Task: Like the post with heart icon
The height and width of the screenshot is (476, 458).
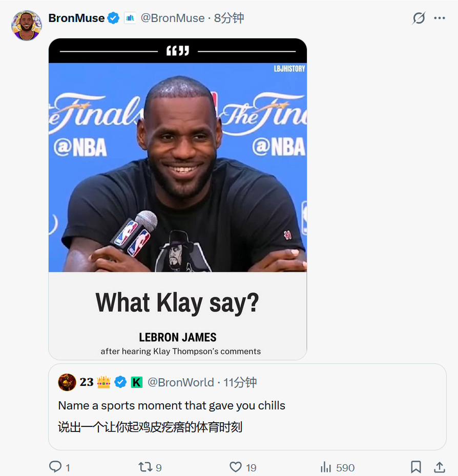Action: click(x=236, y=467)
